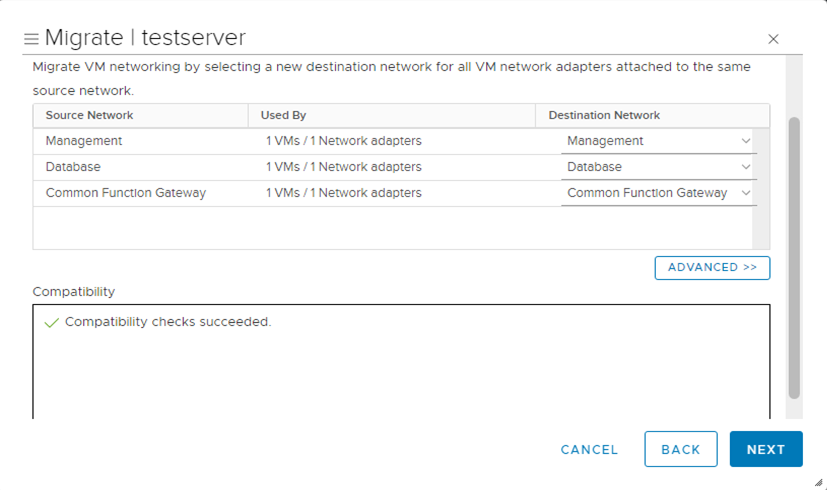This screenshot has height=490, width=827.
Task: Click the green compatibility success checkmark
Action: coord(52,323)
